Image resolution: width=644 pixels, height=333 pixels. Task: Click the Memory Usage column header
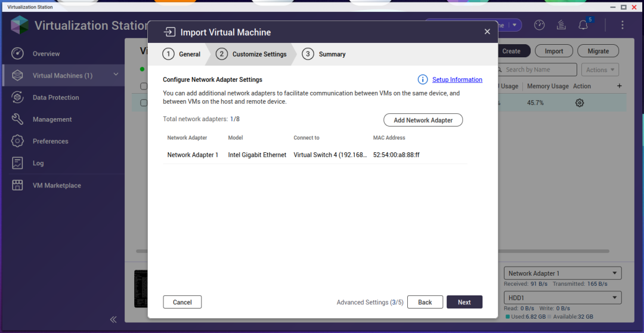(548, 87)
